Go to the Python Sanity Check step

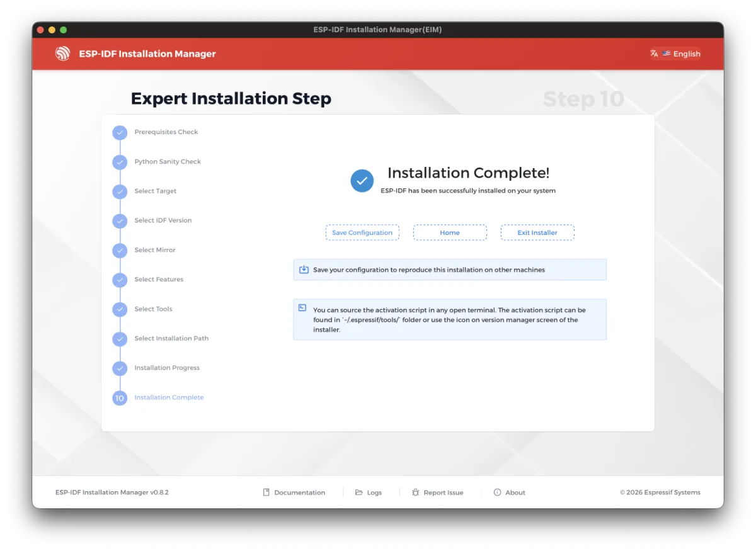point(168,162)
